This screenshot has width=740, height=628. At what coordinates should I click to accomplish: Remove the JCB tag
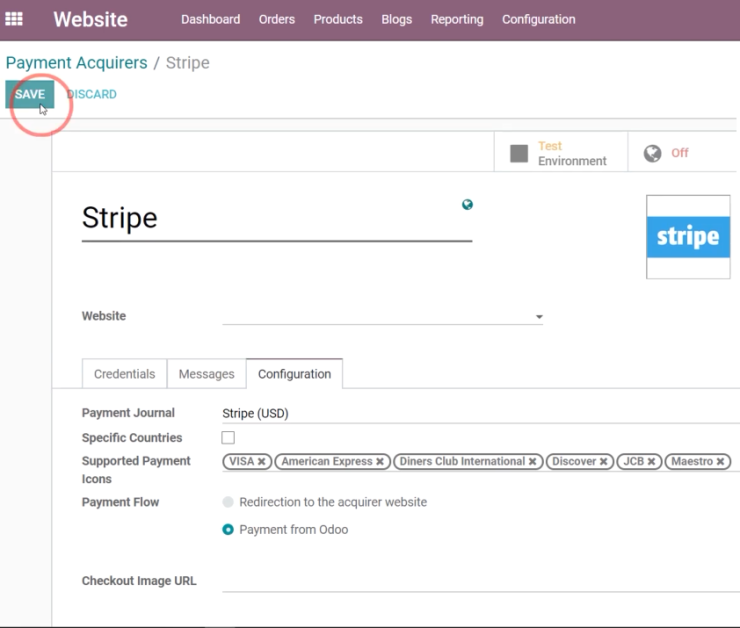pyautogui.click(x=651, y=461)
